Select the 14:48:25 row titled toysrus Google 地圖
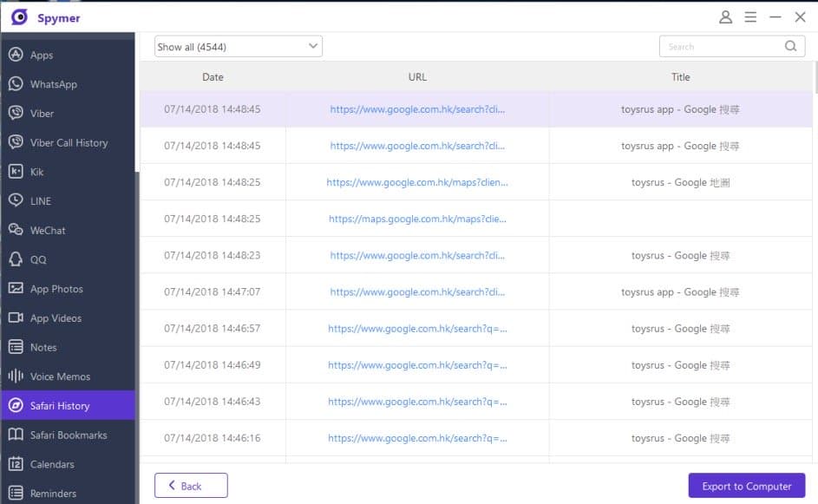818x504 pixels. pyautogui.click(x=475, y=182)
